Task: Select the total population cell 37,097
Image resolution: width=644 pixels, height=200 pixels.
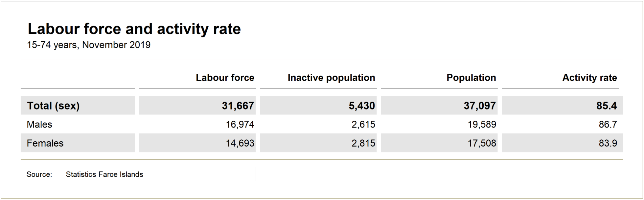Action: [480, 106]
